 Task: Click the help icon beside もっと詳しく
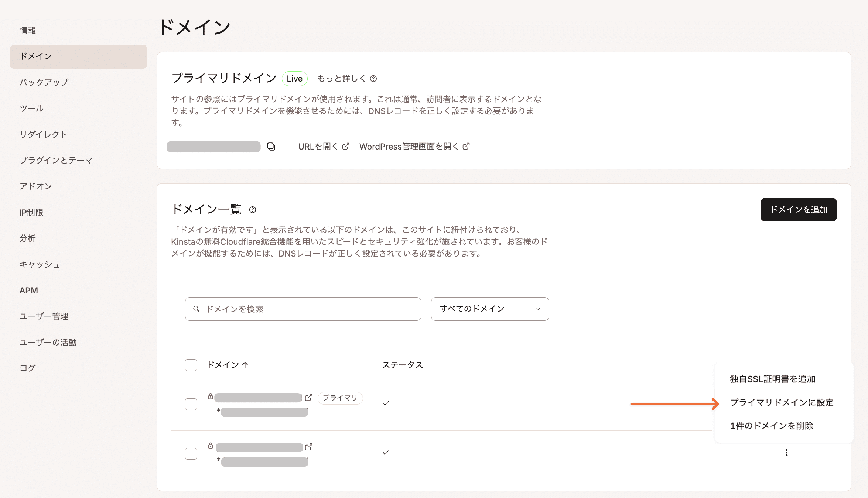point(374,78)
